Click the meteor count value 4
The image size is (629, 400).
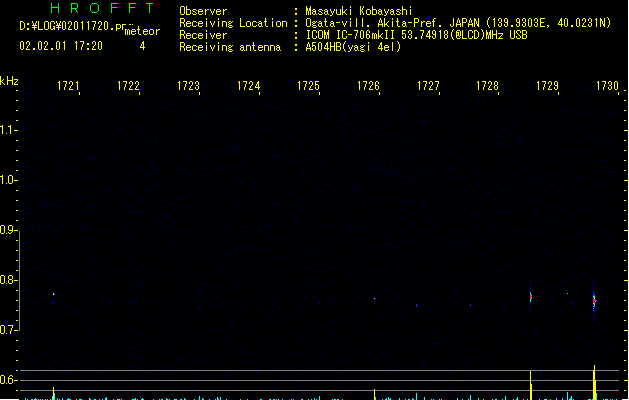pyautogui.click(x=142, y=46)
